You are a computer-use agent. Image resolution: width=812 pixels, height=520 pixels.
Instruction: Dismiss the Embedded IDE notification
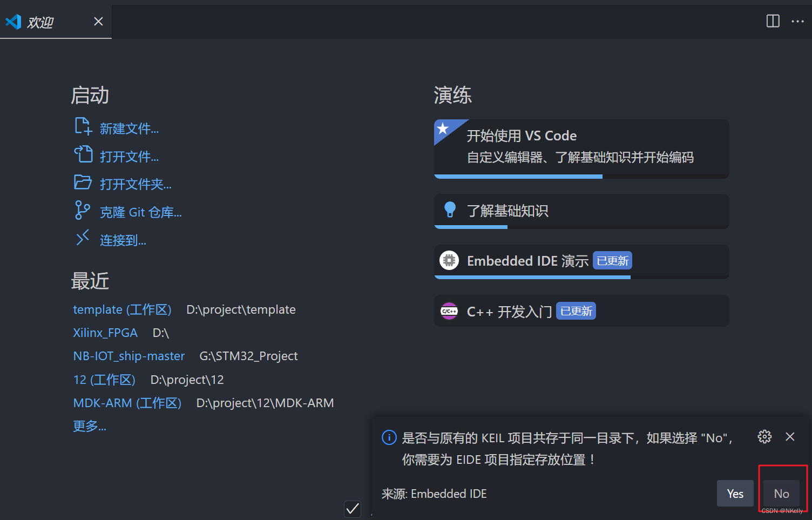point(790,436)
